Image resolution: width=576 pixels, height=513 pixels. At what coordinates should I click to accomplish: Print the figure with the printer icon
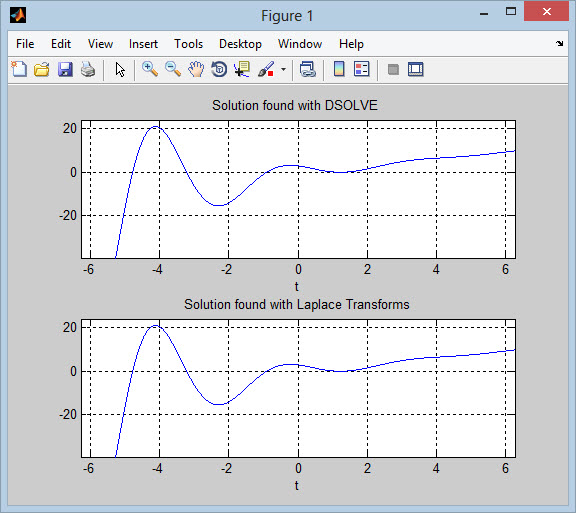click(88, 69)
